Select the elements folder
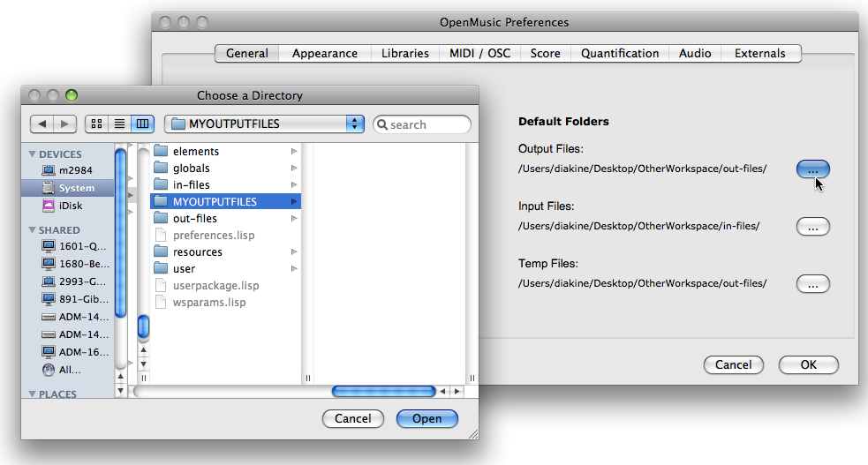Viewport: 868px width, 465px height. 226,151
